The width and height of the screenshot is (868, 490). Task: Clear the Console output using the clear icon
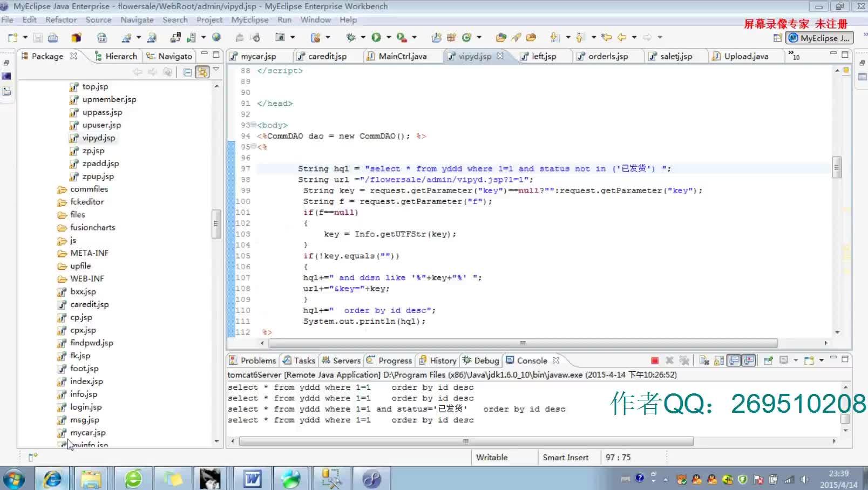click(x=703, y=360)
